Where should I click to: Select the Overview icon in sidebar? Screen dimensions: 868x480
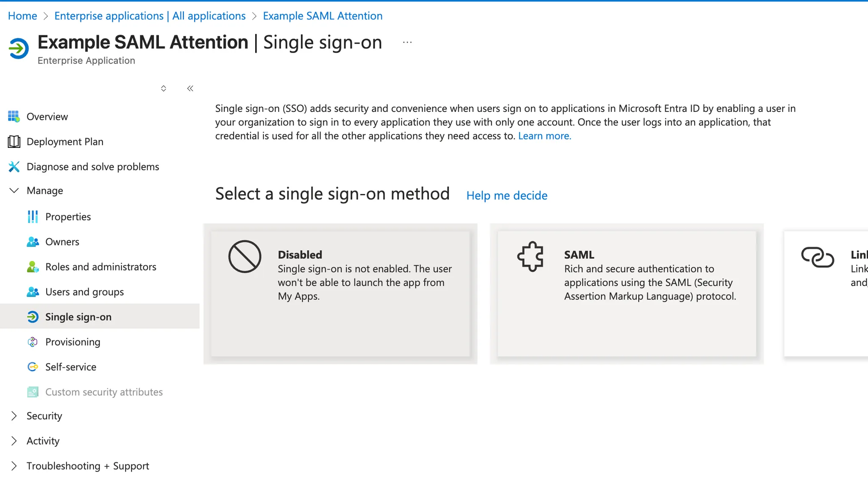[x=14, y=117]
